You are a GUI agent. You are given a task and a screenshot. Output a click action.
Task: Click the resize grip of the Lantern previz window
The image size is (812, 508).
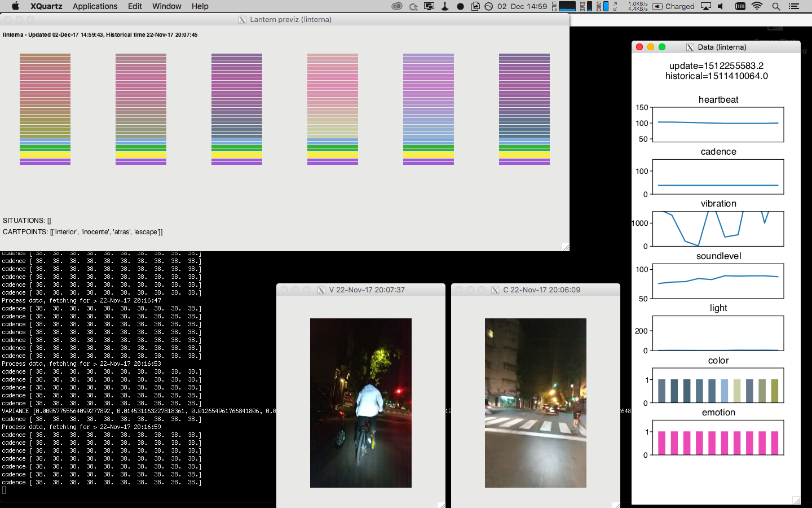pyautogui.click(x=565, y=247)
